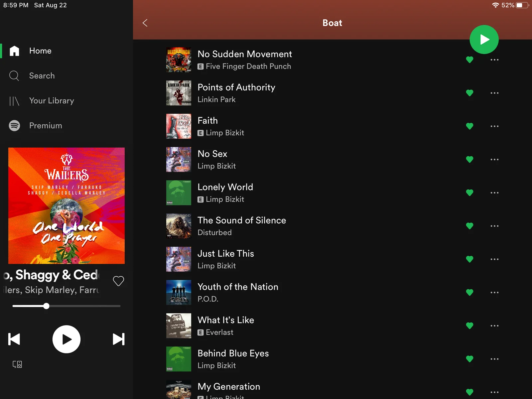Unlike No Sex
Image resolution: width=532 pixels, height=399 pixels.
(x=469, y=160)
